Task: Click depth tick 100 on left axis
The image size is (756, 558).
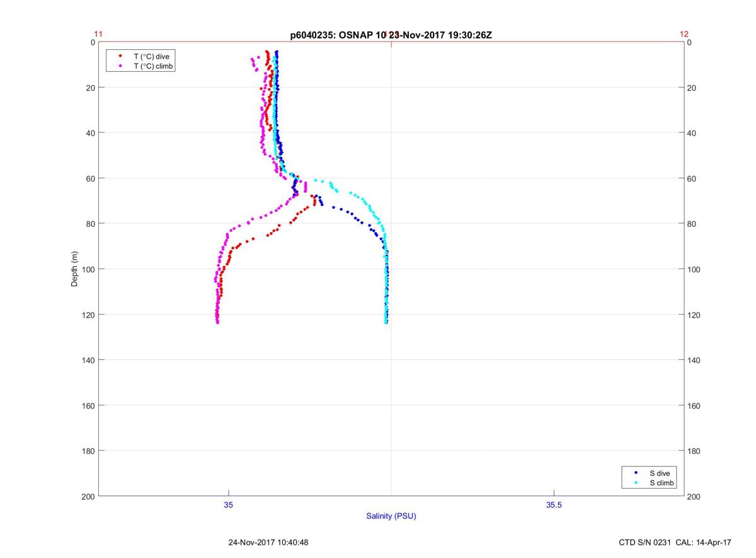Action: point(89,269)
